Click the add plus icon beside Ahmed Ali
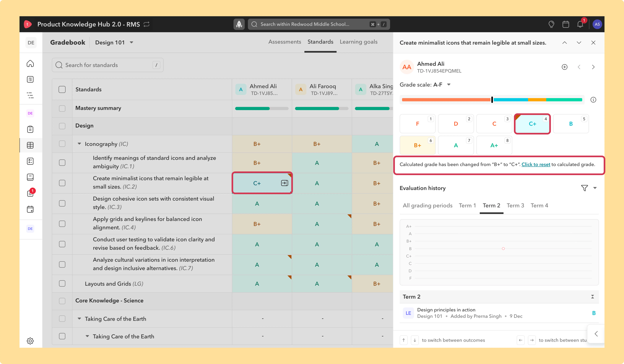The height and width of the screenshot is (364, 624). [x=565, y=67]
